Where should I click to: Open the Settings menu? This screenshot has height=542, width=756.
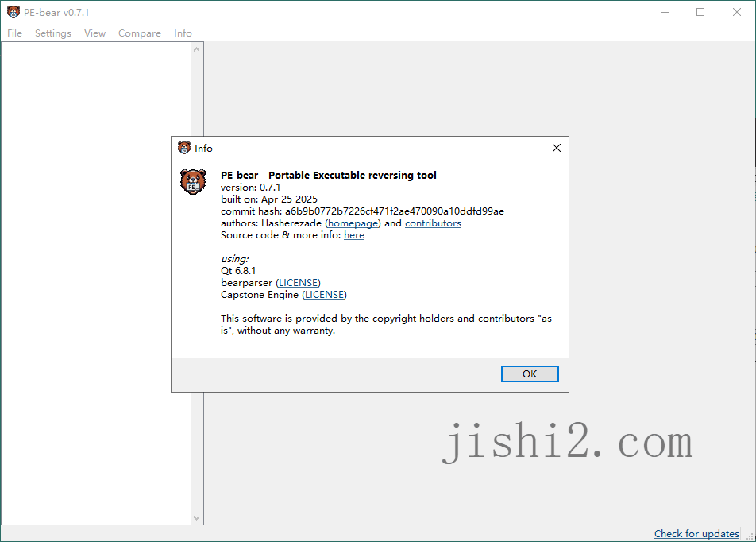52,33
